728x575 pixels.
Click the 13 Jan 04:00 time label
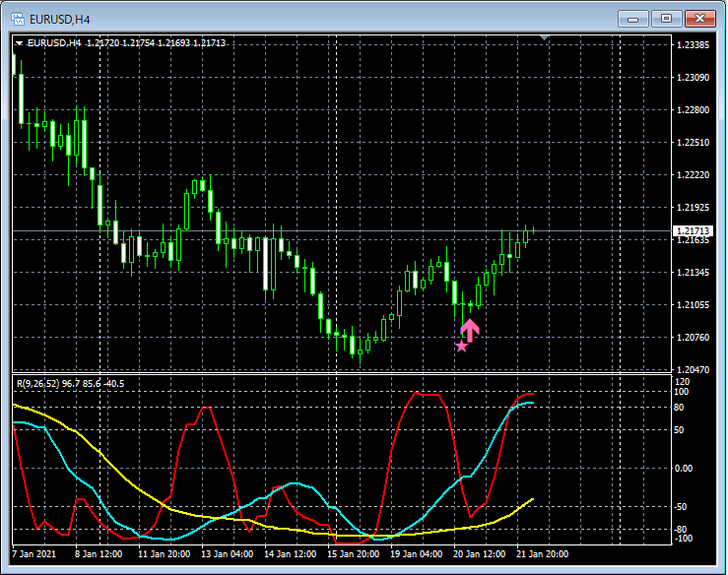(227, 553)
